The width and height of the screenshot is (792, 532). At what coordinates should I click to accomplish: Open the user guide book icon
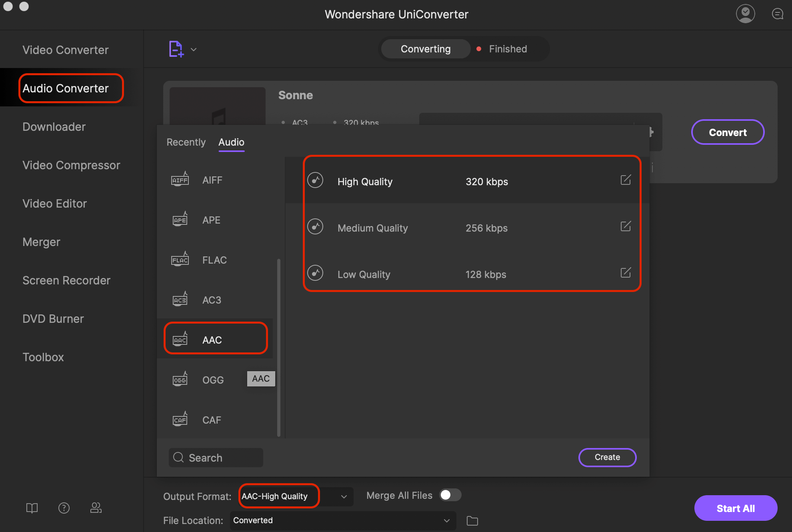click(32, 508)
